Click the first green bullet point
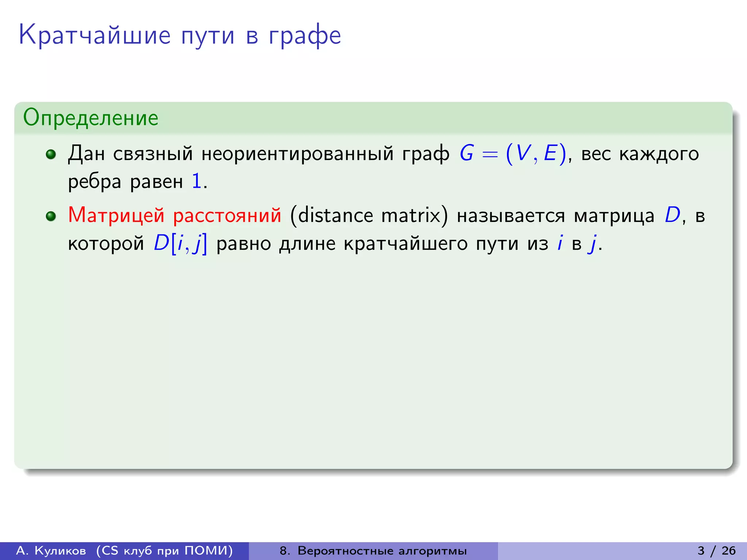Image resolution: width=747 pixels, height=560 pixels. 51,154
